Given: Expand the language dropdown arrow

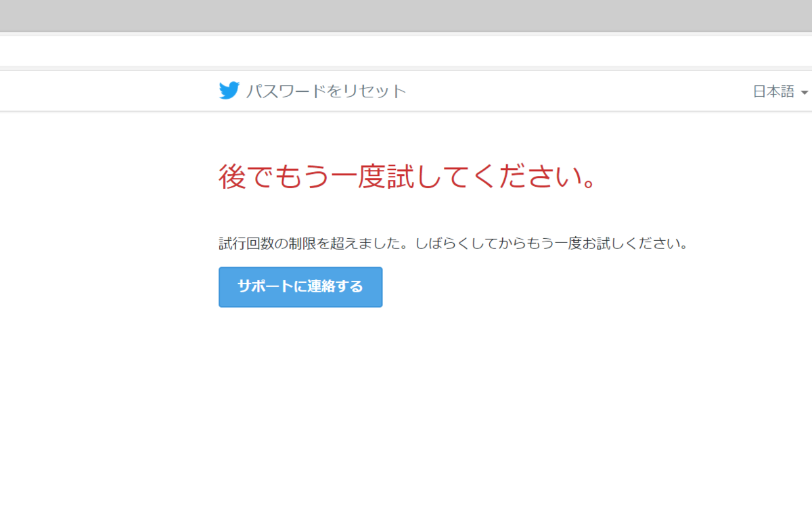Looking at the screenshot, I should 804,93.
